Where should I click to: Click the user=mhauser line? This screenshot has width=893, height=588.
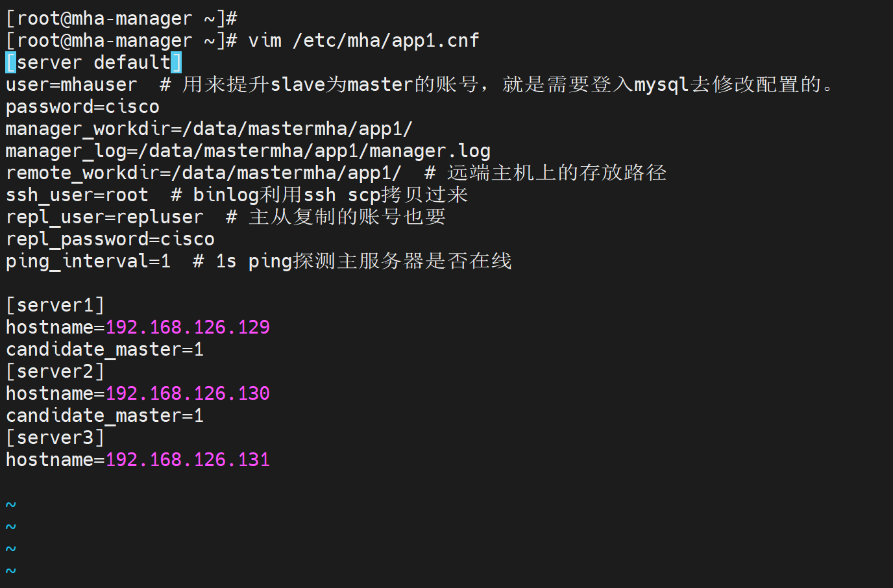pyautogui.click(x=71, y=85)
